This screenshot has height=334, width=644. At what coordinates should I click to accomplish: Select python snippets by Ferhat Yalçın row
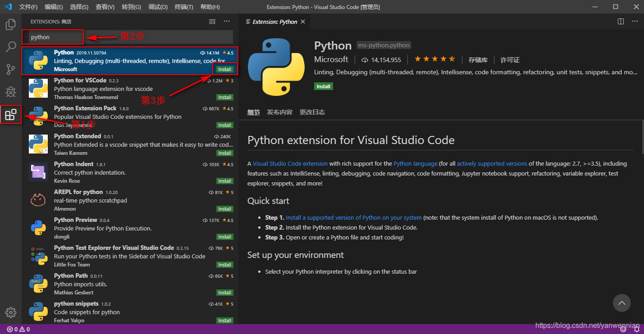pyautogui.click(x=130, y=312)
